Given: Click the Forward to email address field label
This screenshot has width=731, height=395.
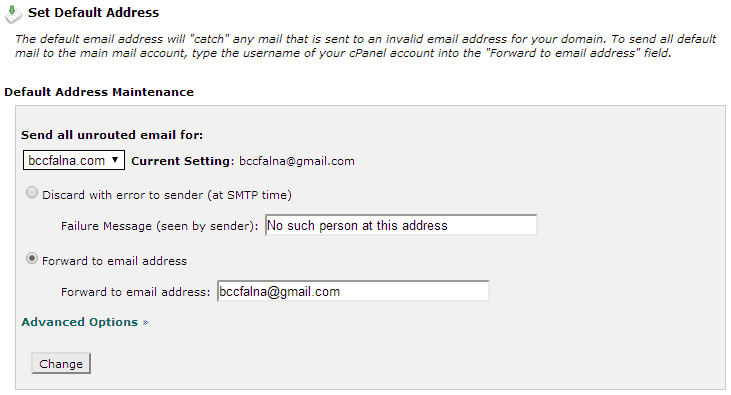Looking at the screenshot, I should (136, 292).
